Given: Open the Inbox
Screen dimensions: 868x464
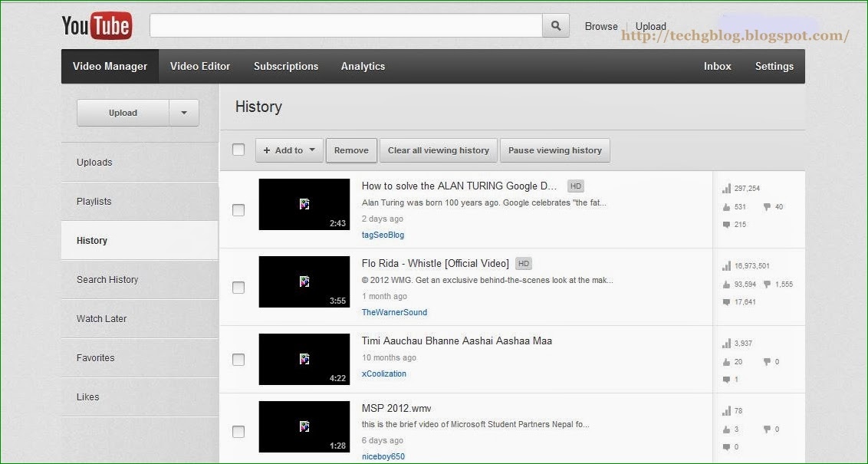Looking at the screenshot, I should (x=718, y=67).
